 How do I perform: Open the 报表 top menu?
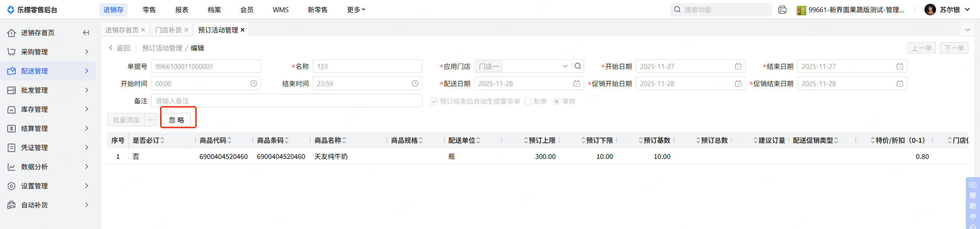pos(182,10)
